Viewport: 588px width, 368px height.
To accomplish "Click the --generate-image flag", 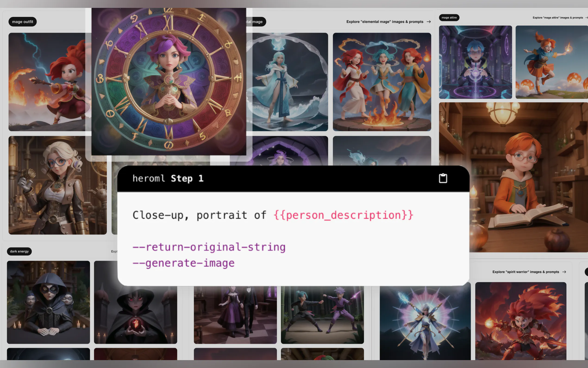I will (184, 263).
